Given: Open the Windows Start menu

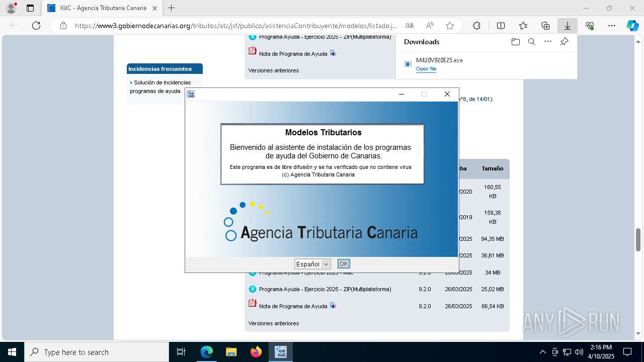Looking at the screenshot, I should 12,352.
